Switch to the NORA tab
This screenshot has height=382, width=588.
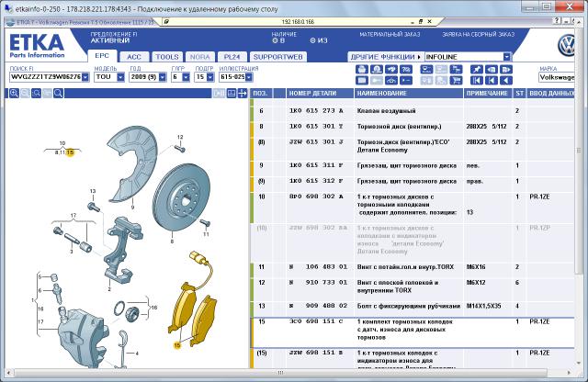tap(200, 57)
